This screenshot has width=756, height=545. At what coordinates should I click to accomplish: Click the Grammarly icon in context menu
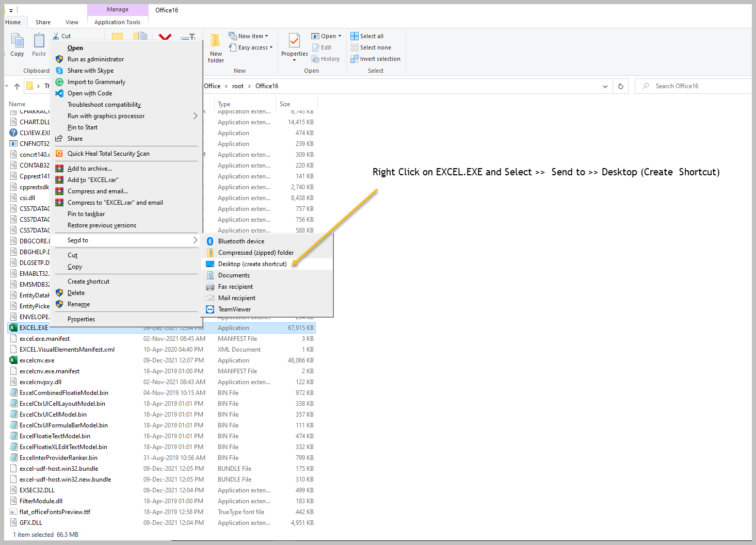click(59, 82)
